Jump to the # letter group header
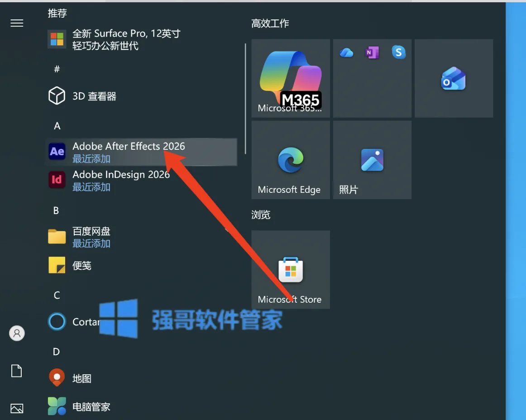 coord(57,69)
